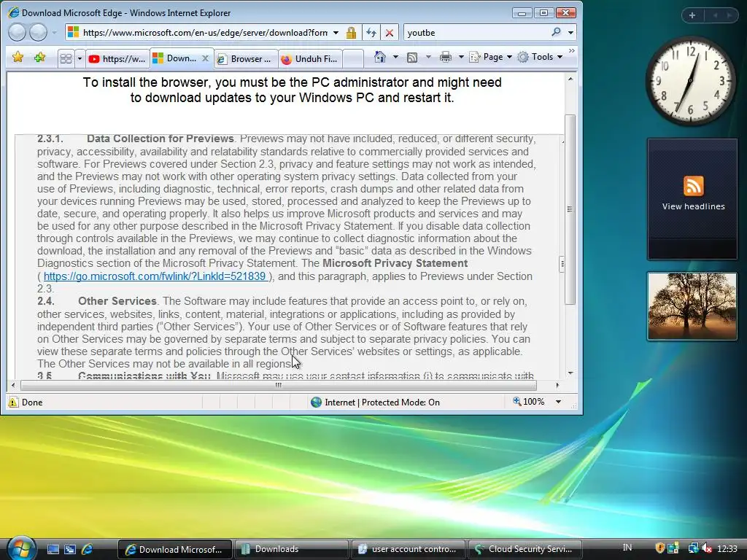Click the address bar URL field
Image resolution: width=747 pixels, height=560 pixels.
(x=204, y=32)
